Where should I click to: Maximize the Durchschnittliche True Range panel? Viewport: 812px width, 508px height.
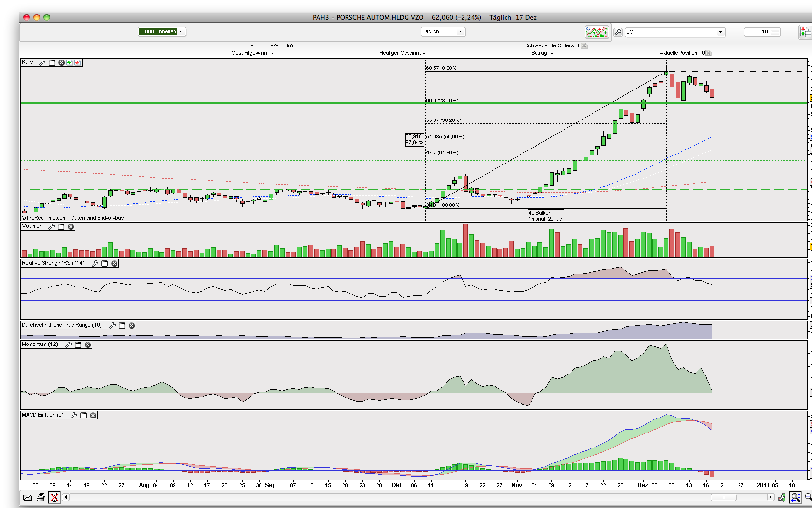(x=122, y=325)
